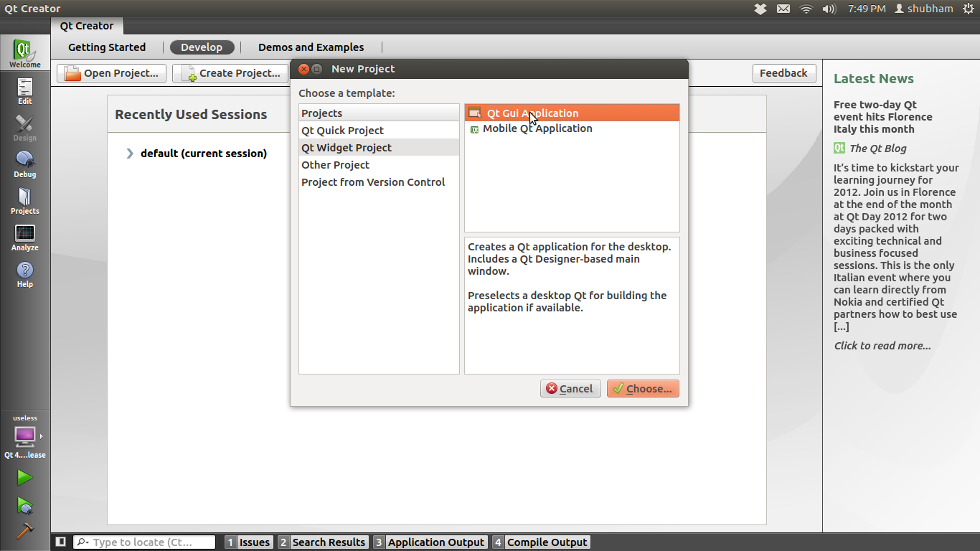Open the Dropbox indicator in the top panel
The height and width of the screenshot is (551, 980).
point(760,9)
